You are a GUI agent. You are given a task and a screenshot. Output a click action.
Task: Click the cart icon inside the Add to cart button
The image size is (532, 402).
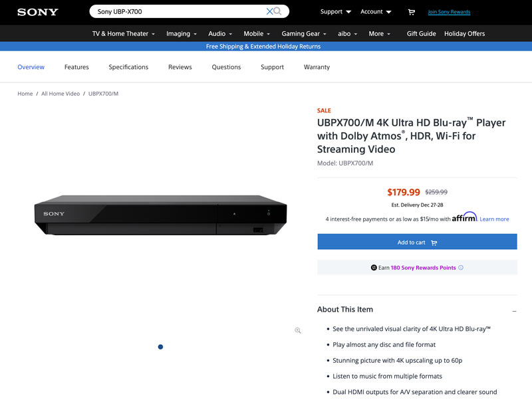[436, 242]
